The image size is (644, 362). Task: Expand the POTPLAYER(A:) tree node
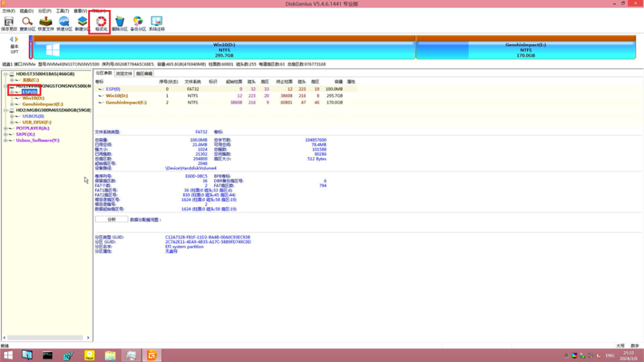click(x=5, y=128)
